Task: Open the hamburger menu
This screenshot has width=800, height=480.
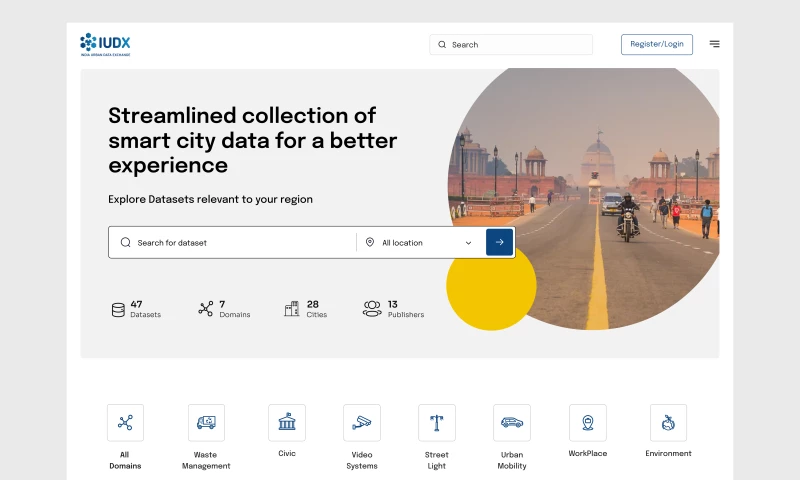Action: [x=714, y=44]
